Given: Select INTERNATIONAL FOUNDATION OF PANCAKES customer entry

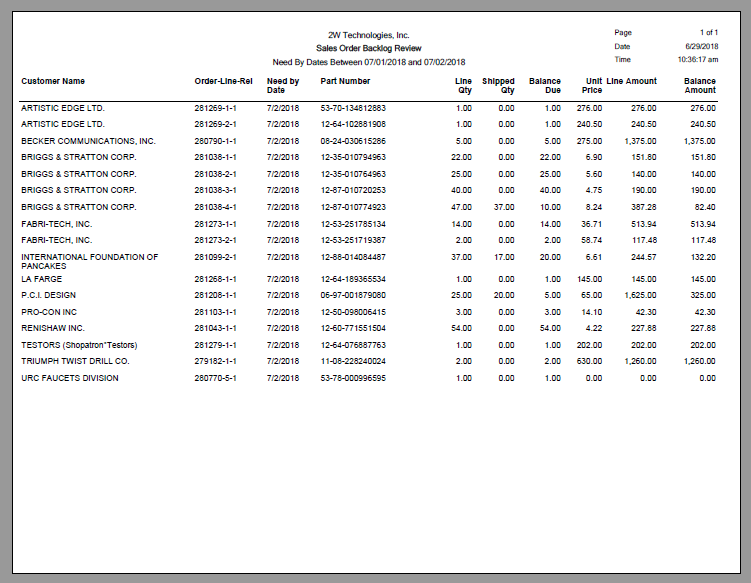Looking at the screenshot, I should [x=90, y=262].
